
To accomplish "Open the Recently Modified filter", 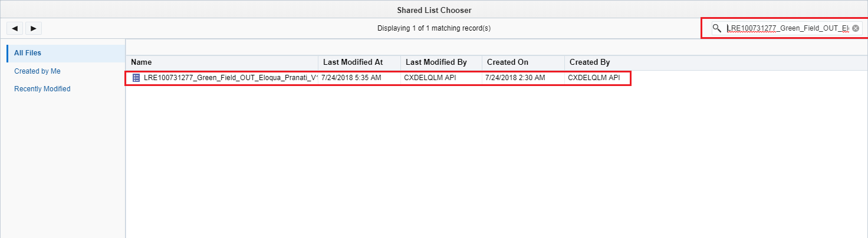I will 42,89.
